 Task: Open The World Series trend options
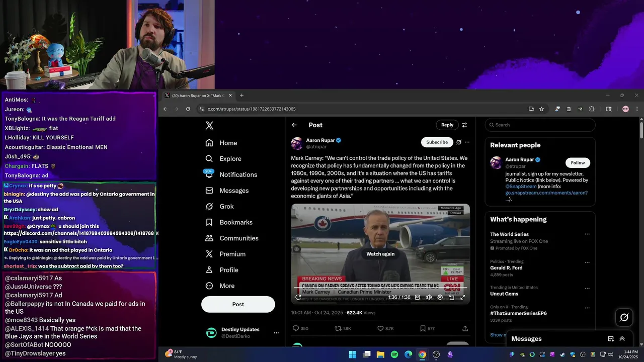point(587,234)
